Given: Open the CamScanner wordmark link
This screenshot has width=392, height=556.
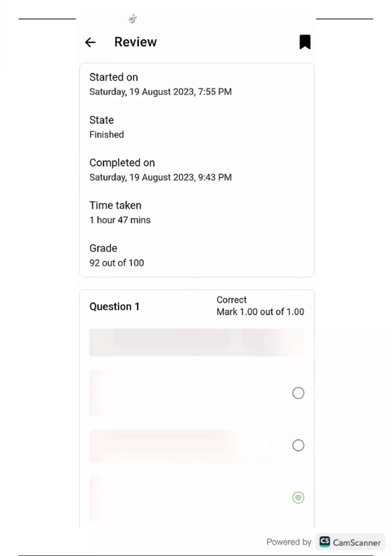Looking at the screenshot, I should click(x=356, y=543).
